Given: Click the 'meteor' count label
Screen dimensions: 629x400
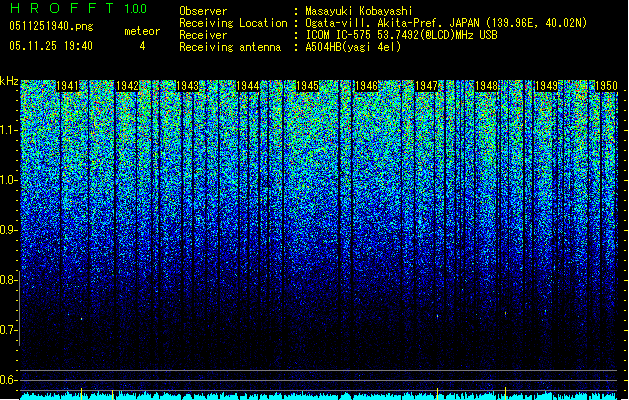Looking at the screenshot, I should [142, 31].
